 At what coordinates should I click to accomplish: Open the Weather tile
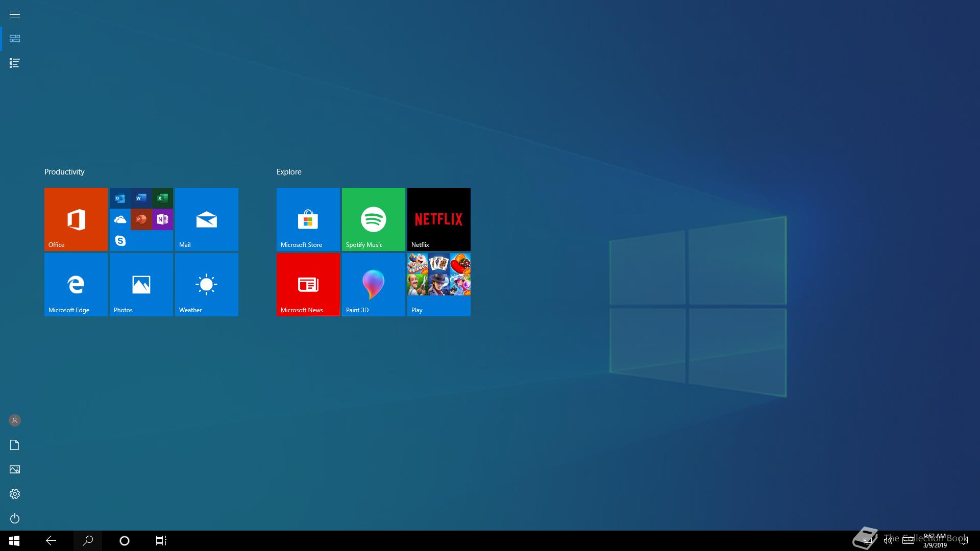coord(207,285)
